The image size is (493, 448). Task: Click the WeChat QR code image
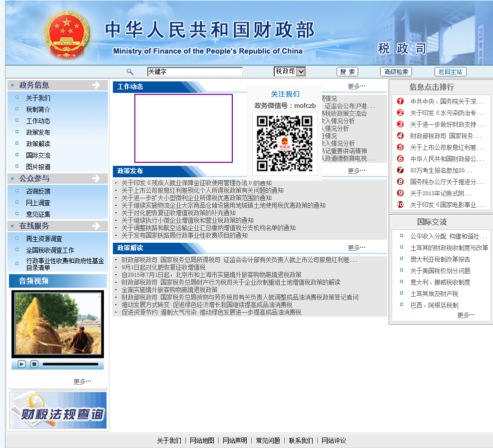tap(285, 144)
